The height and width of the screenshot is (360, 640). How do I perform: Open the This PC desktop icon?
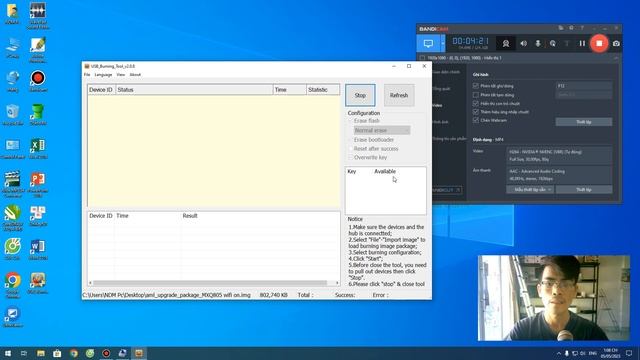pyautogui.click(x=13, y=47)
